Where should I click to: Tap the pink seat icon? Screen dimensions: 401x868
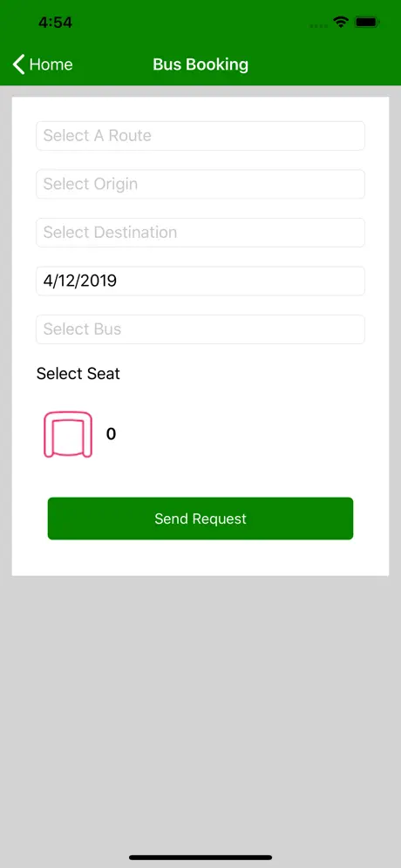click(68, 434)
